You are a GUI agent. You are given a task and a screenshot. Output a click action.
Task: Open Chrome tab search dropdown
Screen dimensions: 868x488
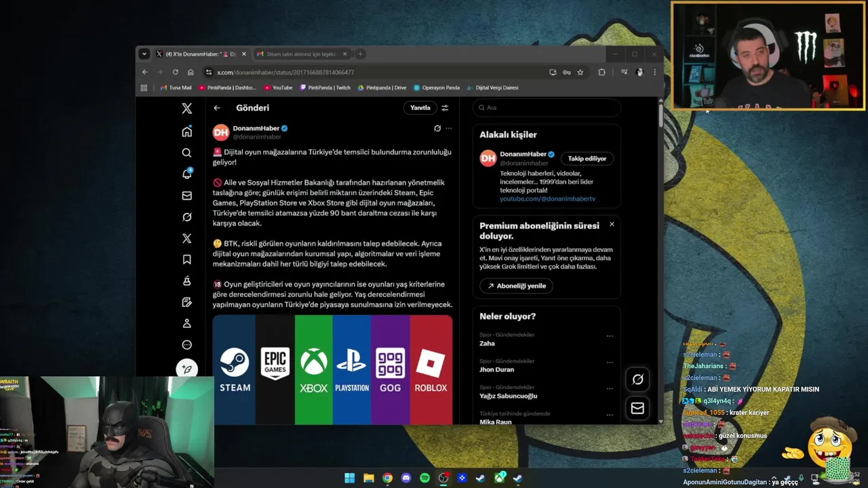click(x=144, y=54)
